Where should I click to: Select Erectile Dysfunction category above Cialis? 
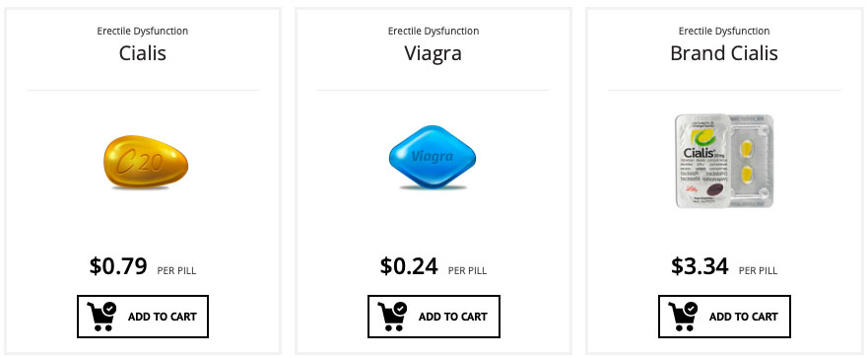pos(143,31)
